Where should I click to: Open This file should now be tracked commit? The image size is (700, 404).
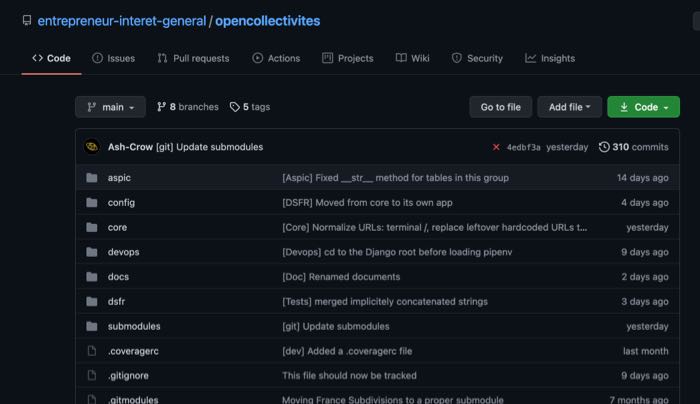click(350, 376)
